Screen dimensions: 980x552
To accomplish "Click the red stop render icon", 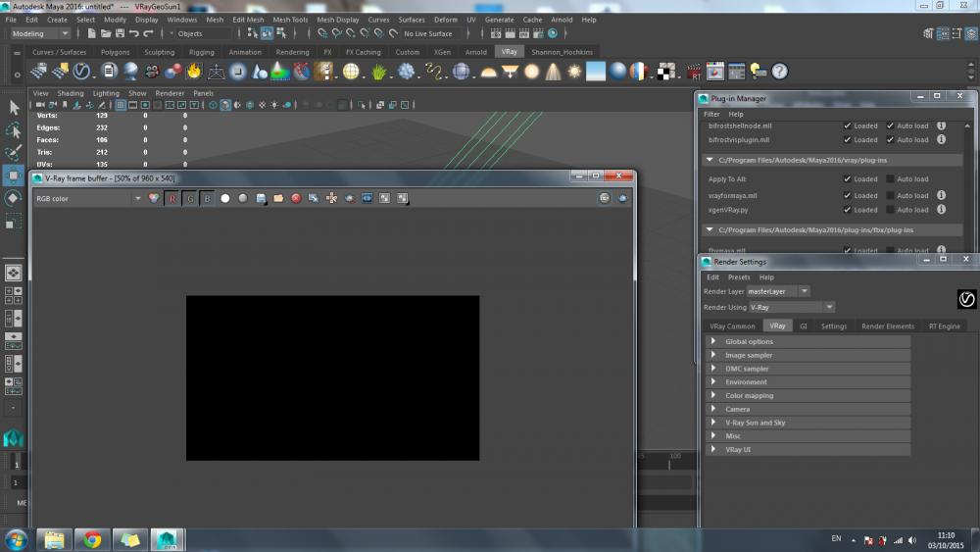I will tap(295, 198).
